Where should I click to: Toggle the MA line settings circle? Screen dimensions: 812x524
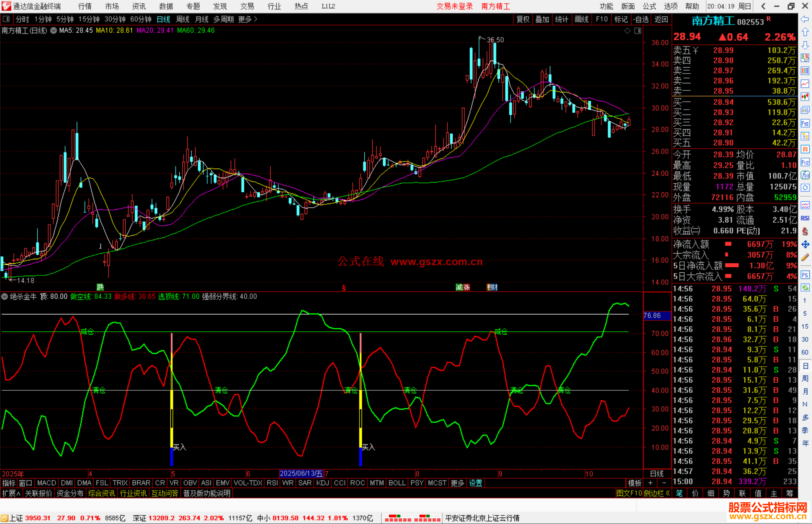[x=53, y=30]
